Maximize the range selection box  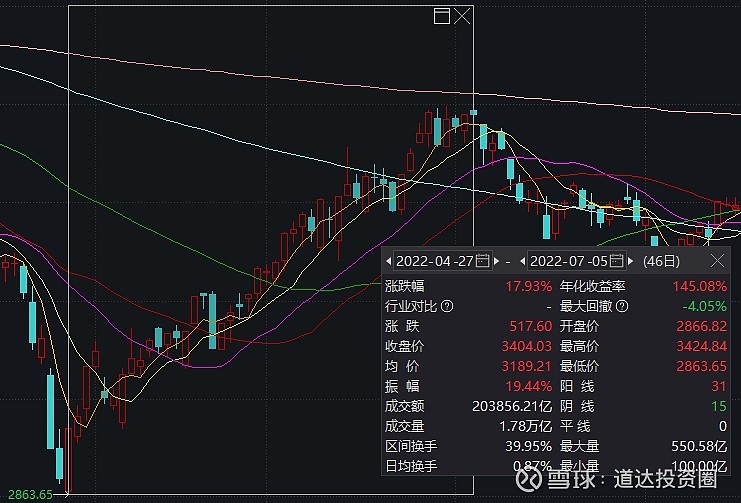441,16
